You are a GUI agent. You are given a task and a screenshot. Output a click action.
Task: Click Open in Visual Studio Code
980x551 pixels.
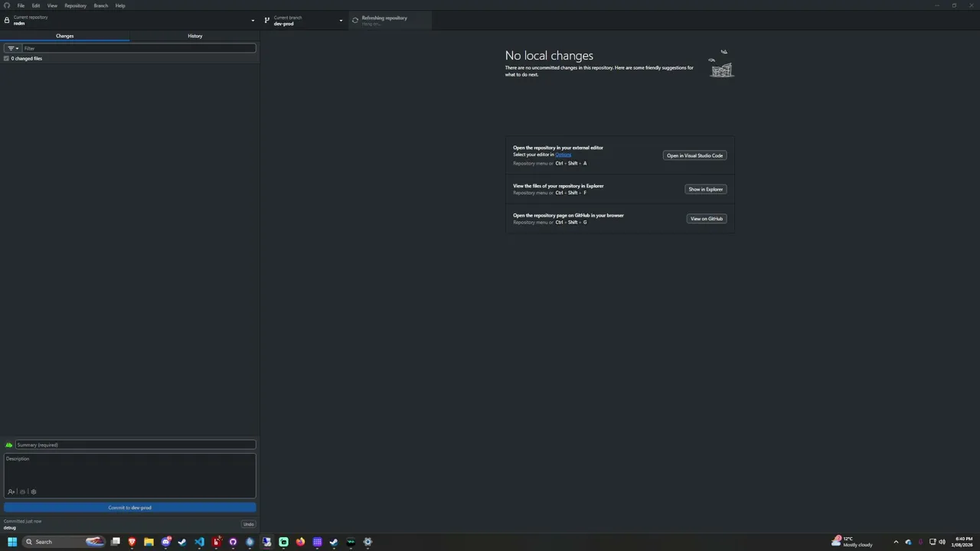click(x=694, y=155)
